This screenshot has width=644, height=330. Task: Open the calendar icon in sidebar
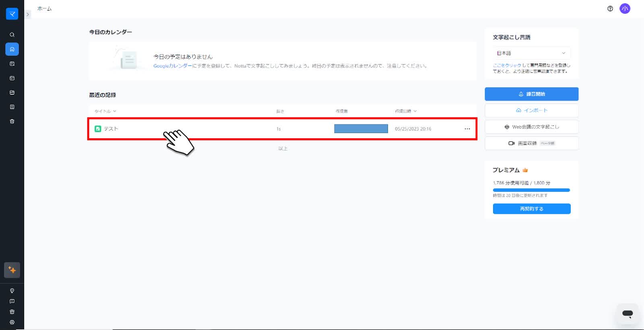point(12,78)
